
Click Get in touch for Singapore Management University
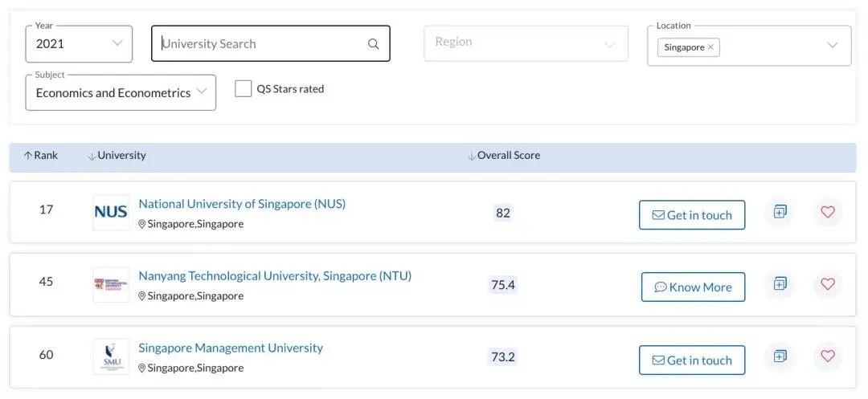[x=692, y=360]
